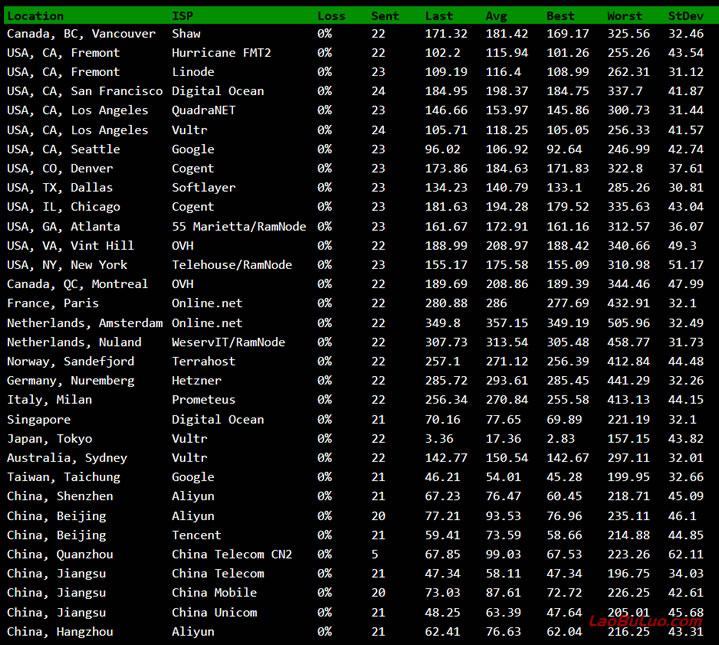Select 'Canada, BC, Vancouver' location text
The width and height of the screenshot is (719, 645).
(81, 34)
